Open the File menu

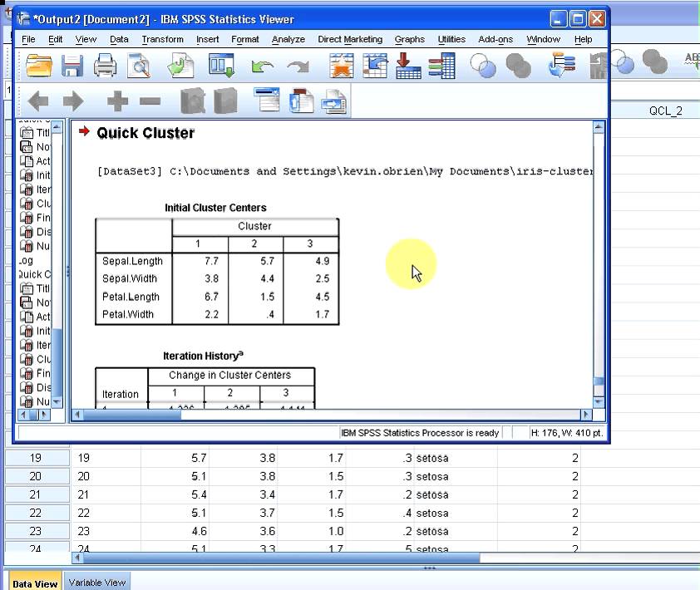[28, 39]
